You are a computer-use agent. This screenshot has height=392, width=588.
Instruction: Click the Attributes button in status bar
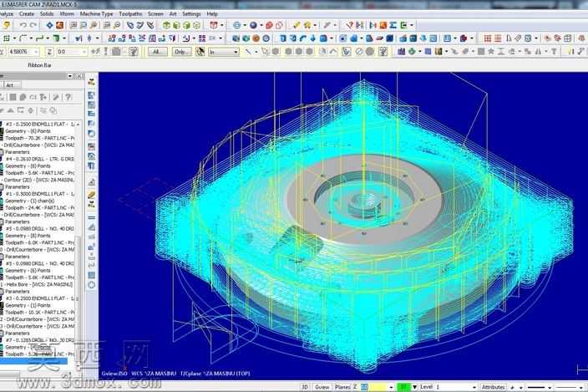click(493, 387)
